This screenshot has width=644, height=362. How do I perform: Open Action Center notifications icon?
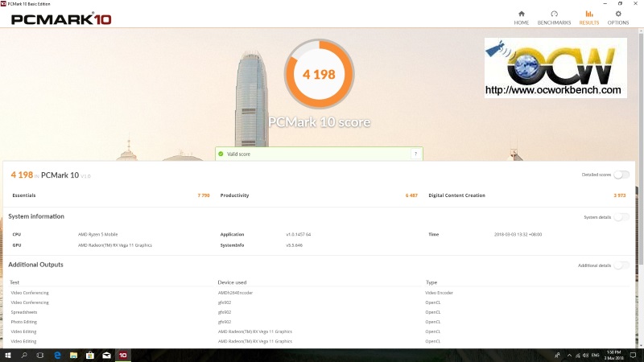tap(633, 356)
